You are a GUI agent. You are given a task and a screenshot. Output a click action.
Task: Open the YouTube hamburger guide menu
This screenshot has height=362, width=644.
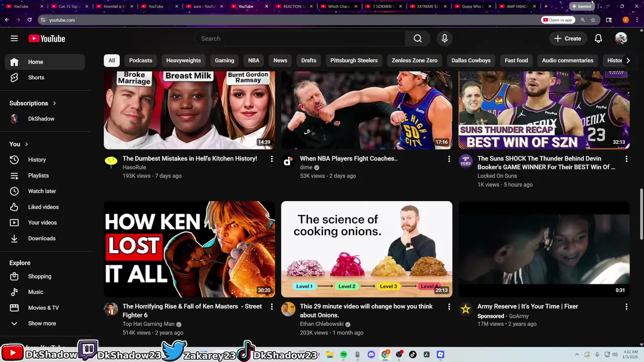coord(14,39)
